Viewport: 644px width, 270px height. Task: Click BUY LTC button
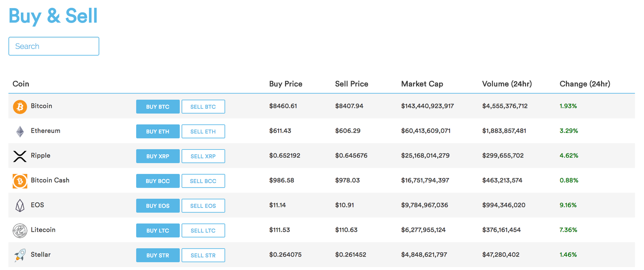tap(158, 230)
